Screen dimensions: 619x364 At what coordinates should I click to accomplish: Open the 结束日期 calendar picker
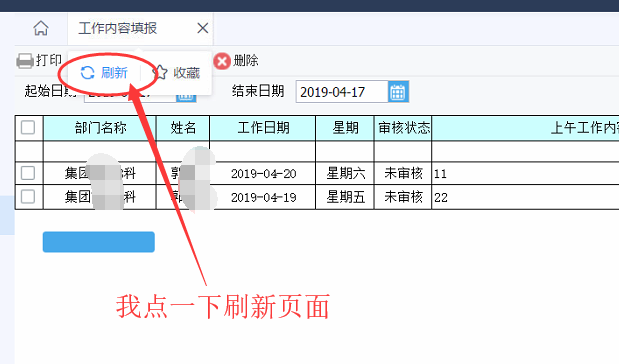(x=398, y=92)
